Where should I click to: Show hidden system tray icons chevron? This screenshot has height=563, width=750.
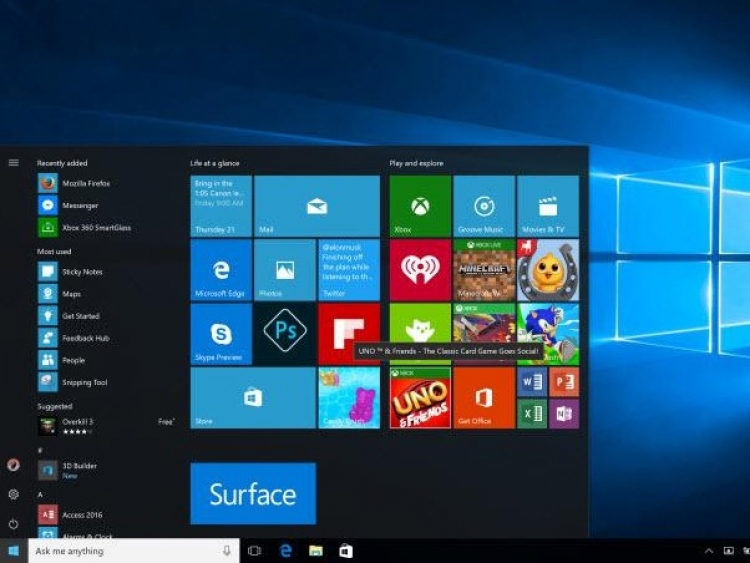(x=709, y=551)
